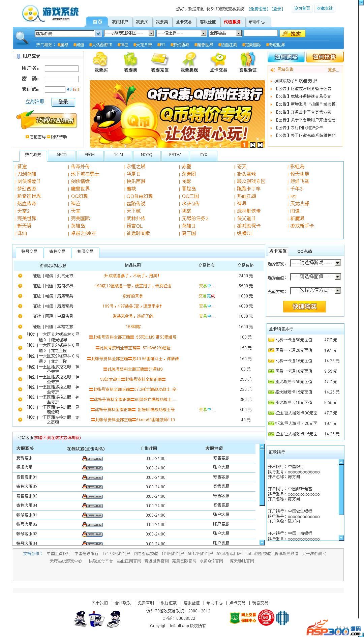Open the 请选择 dropdown in search bar

pyautogui.click(x=181, y=33)
